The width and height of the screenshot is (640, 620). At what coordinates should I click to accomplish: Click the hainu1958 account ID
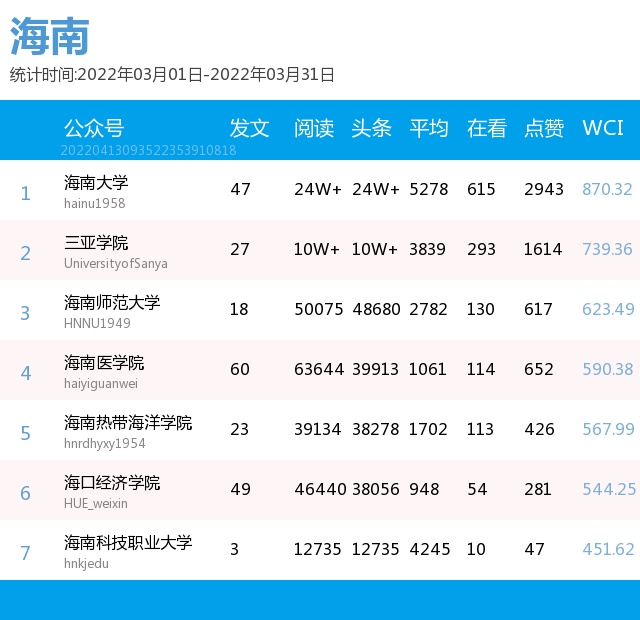click(x=94, y=204)
